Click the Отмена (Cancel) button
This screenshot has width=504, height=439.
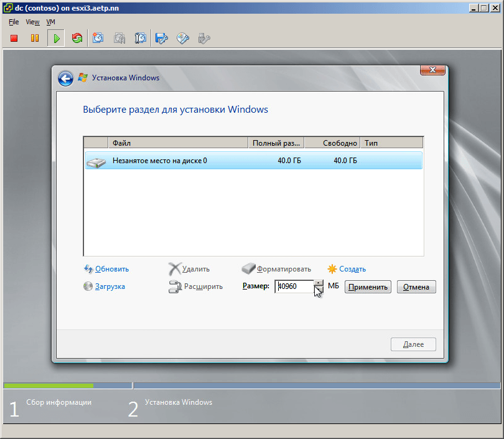pyautogui.click(x=416, y=287)
